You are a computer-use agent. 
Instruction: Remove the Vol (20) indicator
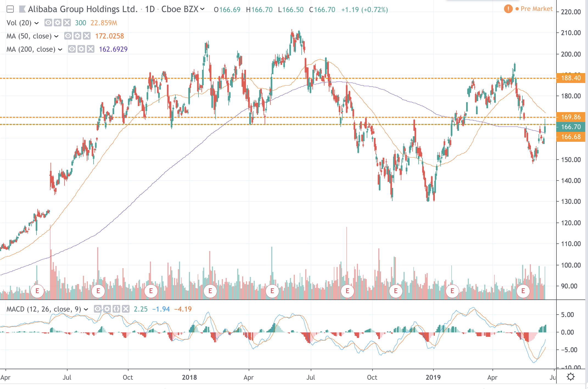pyautogui.click(x=67, y=23)
